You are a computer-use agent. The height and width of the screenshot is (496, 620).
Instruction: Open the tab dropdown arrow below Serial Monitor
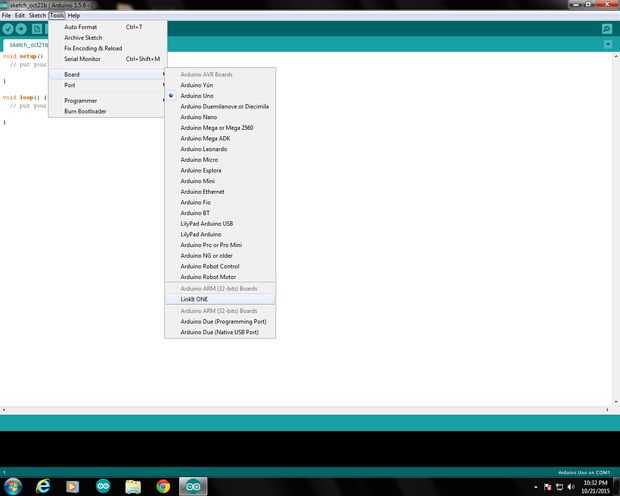[x=608, y=44]
